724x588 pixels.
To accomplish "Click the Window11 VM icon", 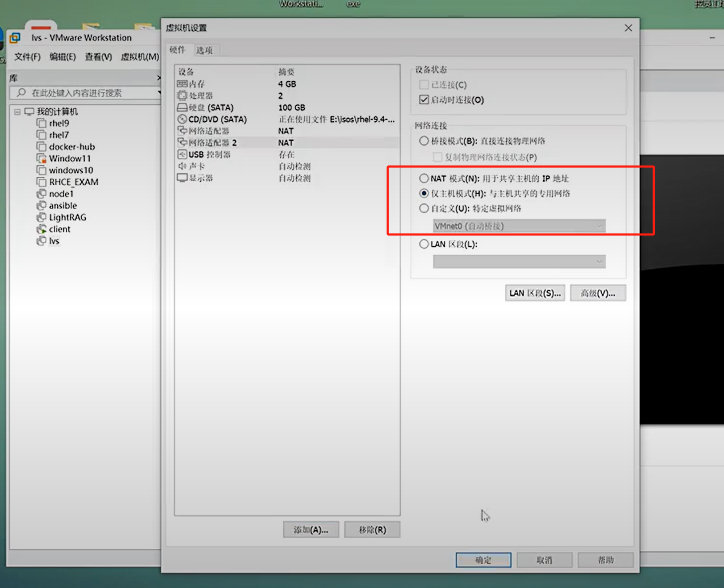I will click(41, 158).
